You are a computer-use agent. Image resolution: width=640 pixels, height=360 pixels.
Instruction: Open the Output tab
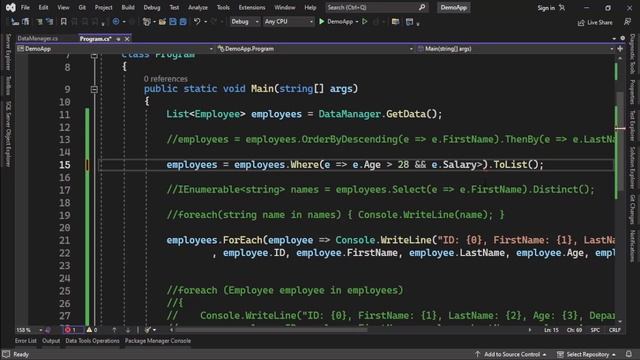pos(51,340)
